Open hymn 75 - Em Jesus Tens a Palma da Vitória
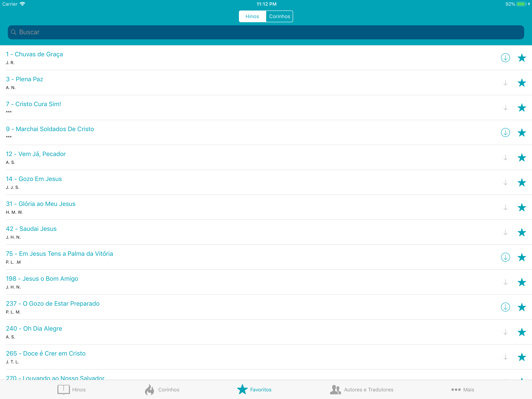Image resolution: width=532 pixels, height=399 pixels. (266, 257)
